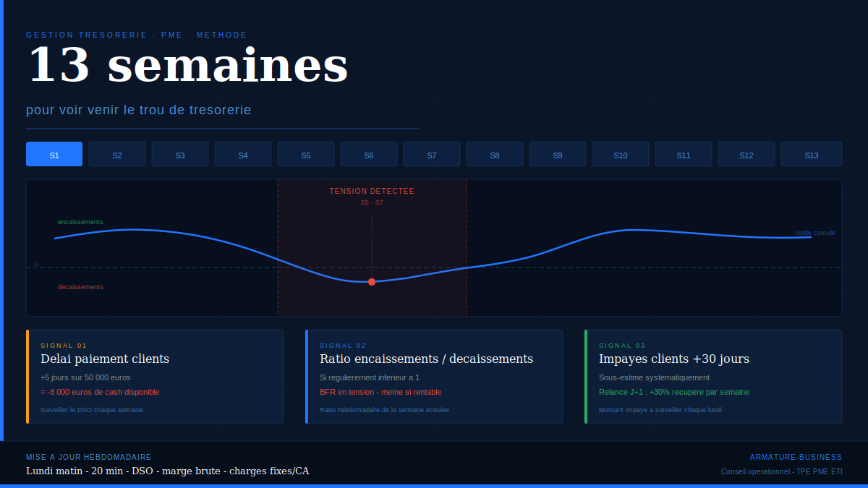Switch to week S2 tab
Image resolution: width=868 pixels, height=488 pixels.
click(117, 154)
